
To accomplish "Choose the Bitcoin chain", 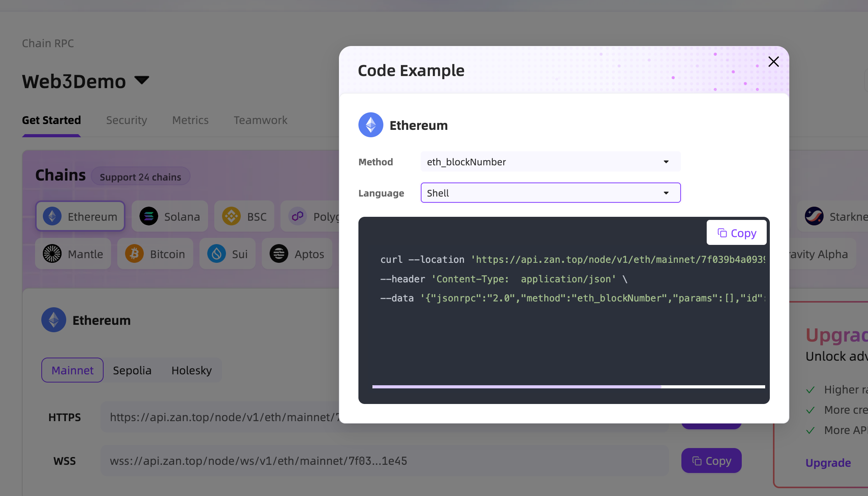I will pyautogui.click(x=155, y=253).
